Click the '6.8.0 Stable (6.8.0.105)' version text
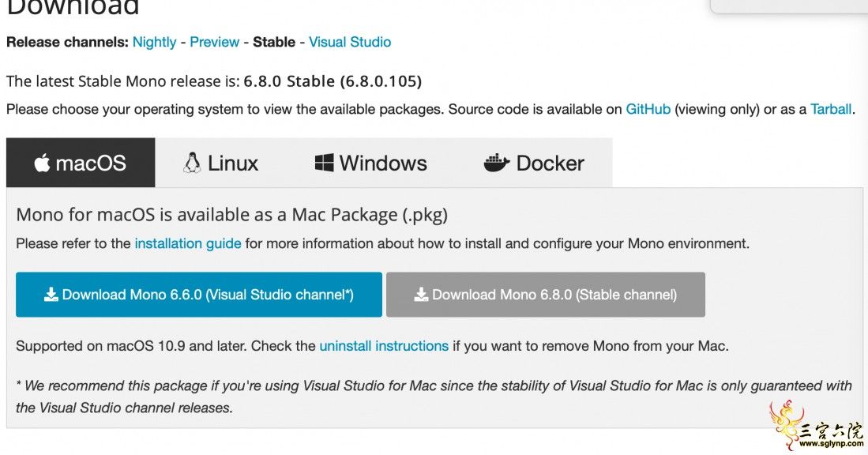This screenshot has width=868, height=455. click(x=333, y=81)
